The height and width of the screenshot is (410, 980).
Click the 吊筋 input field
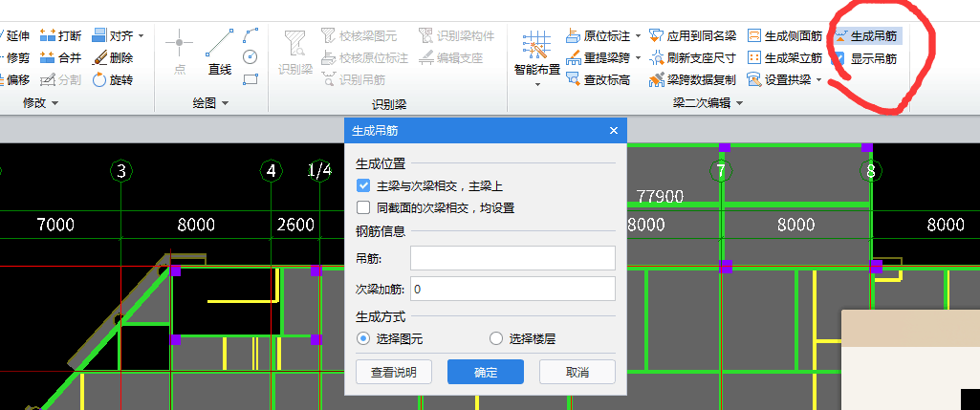(512, 258)
